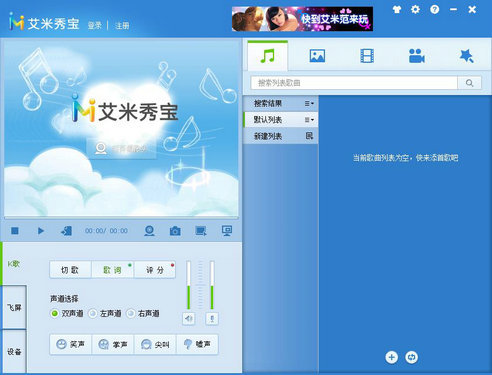Select the 右声道 radio button

[x=131, y=313]
